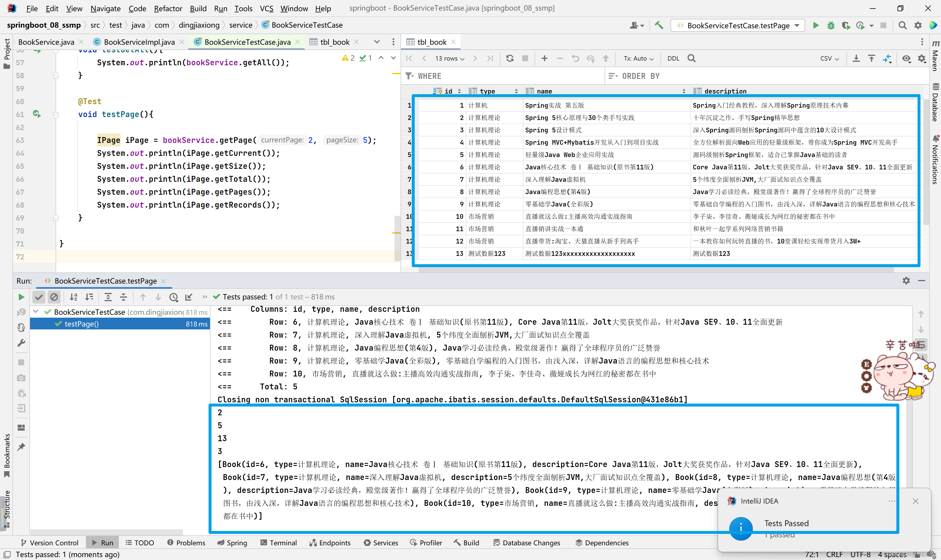
Task: Toggle the show passed tests checkmark
Action: 39,297
